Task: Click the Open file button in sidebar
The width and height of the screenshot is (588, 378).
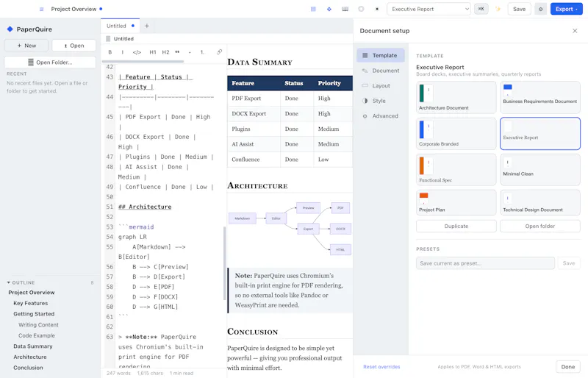Action: click(x=74, y=46)
